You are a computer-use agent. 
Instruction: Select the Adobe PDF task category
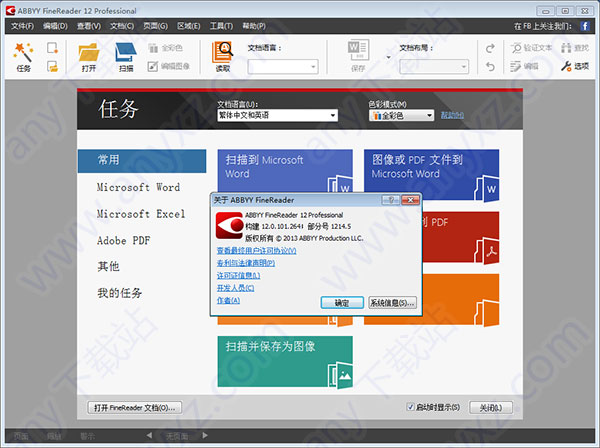pos(123,241)
